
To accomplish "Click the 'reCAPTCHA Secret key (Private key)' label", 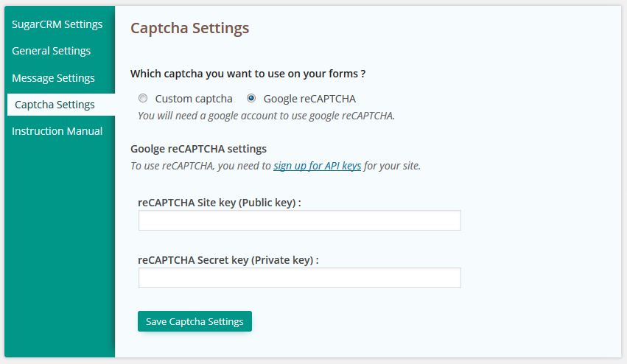I will (228, 260).
